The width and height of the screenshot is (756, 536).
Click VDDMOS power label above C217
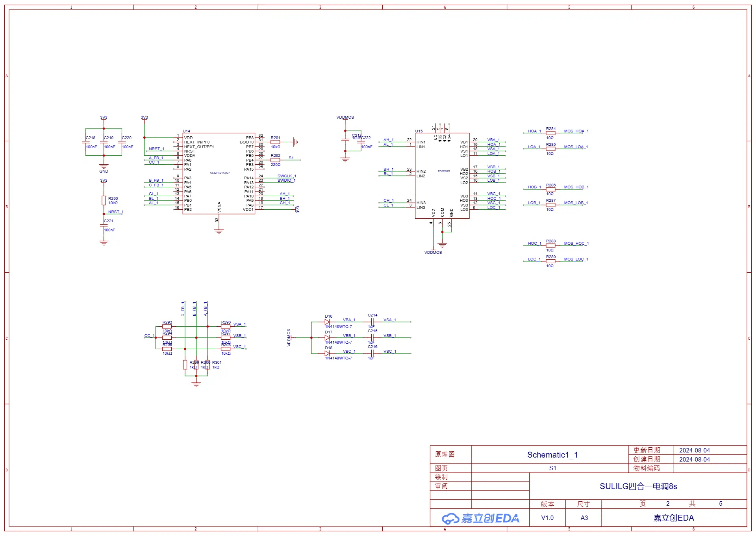(345, 117)
